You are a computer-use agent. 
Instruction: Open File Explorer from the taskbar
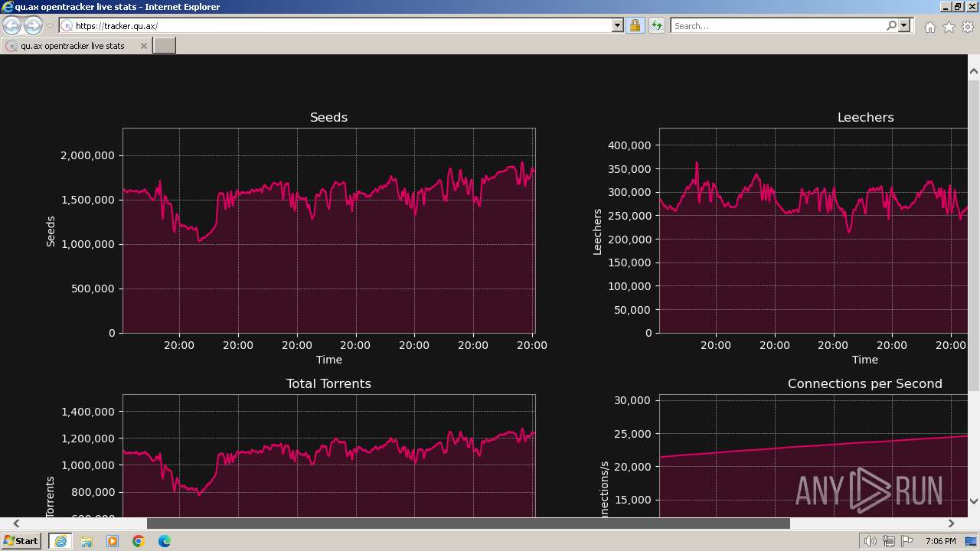(x=87, y=541)
